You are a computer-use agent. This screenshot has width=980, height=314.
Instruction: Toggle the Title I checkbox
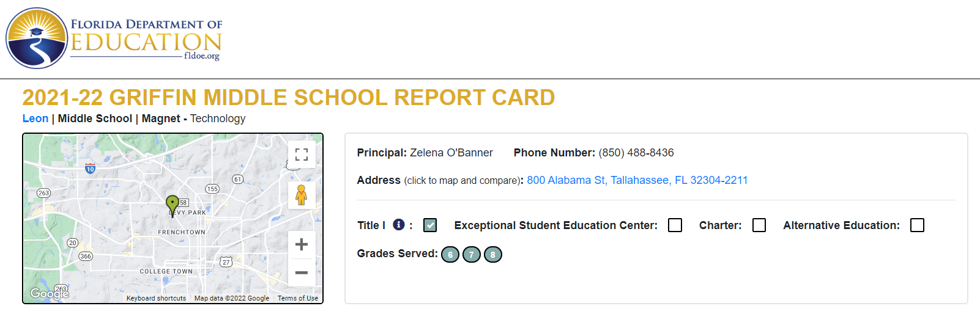(430, 225)
